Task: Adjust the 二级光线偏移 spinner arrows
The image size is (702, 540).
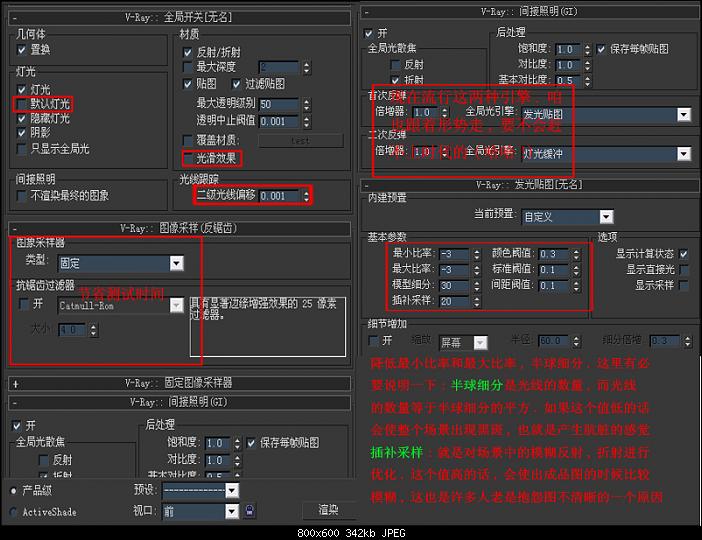Action: point(306,196)
